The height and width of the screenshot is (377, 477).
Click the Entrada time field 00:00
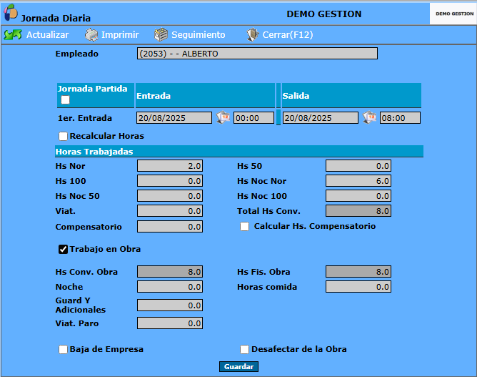pyautogui.click(x=253, y=118)
